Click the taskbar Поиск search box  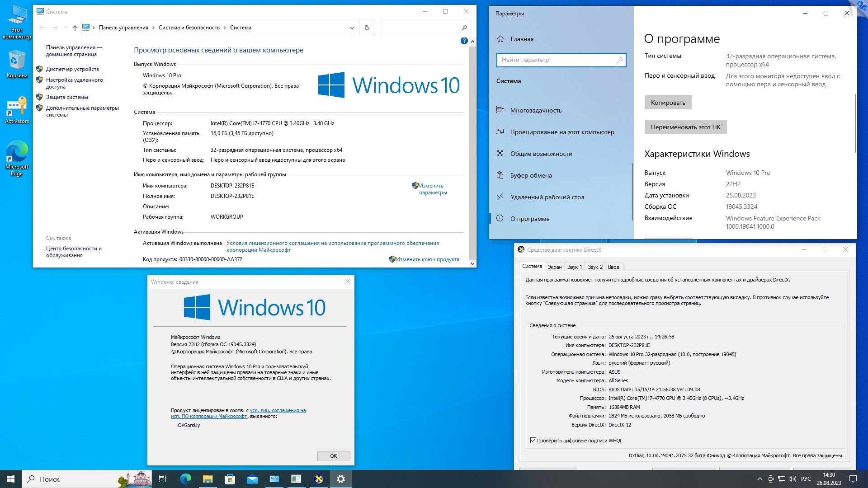coord(86,479)
